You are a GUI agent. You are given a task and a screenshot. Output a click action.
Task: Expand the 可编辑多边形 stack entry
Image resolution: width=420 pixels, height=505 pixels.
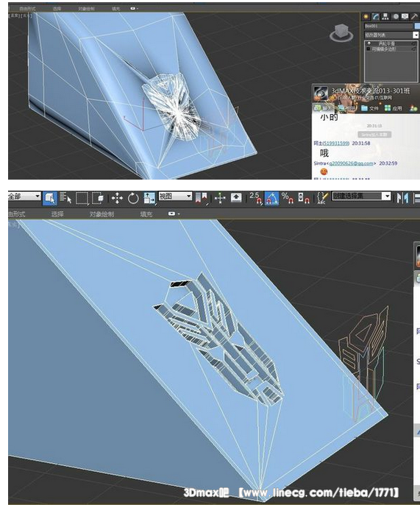point(369,49)
